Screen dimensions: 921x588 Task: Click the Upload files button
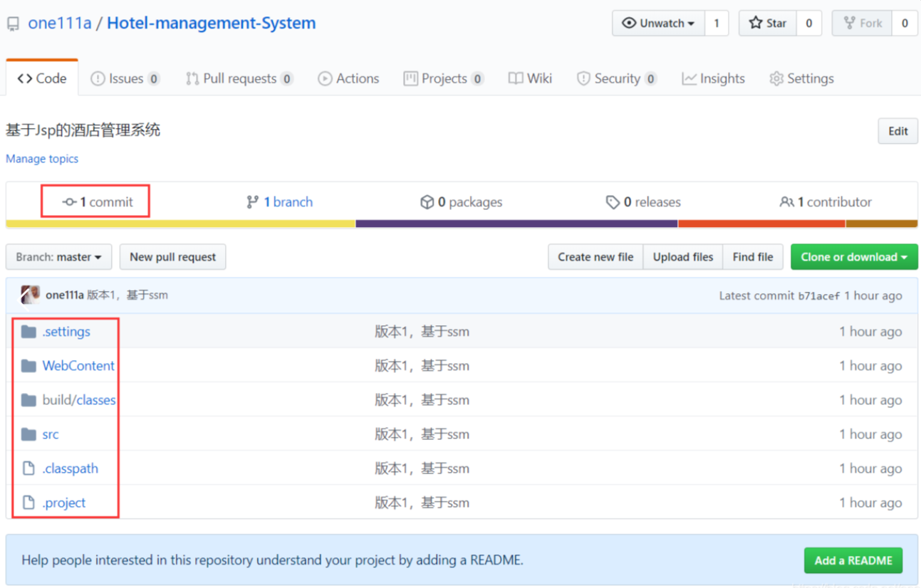tap(683, 257)
